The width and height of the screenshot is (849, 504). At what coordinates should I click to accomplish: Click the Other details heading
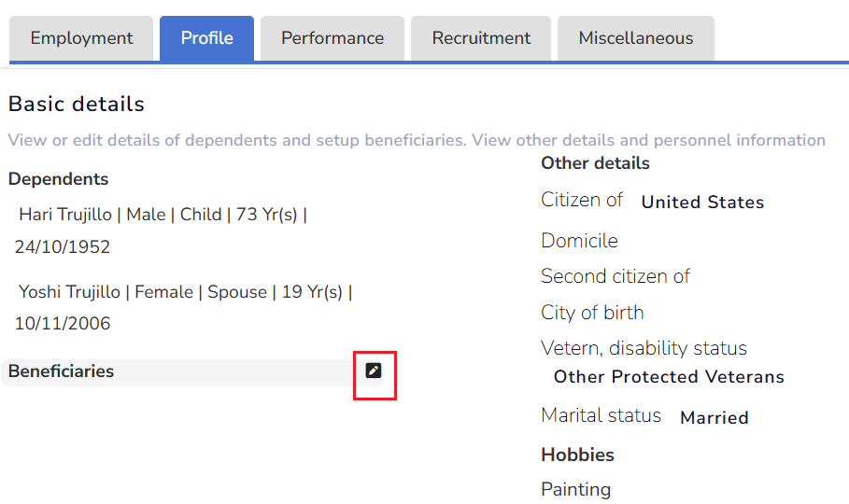[x=595, y=163]
